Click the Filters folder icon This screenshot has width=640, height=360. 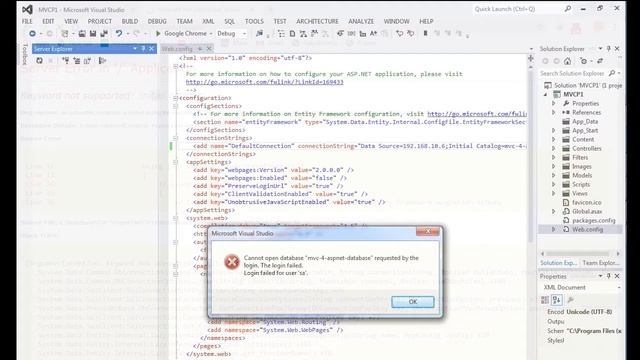pos(566,158)
